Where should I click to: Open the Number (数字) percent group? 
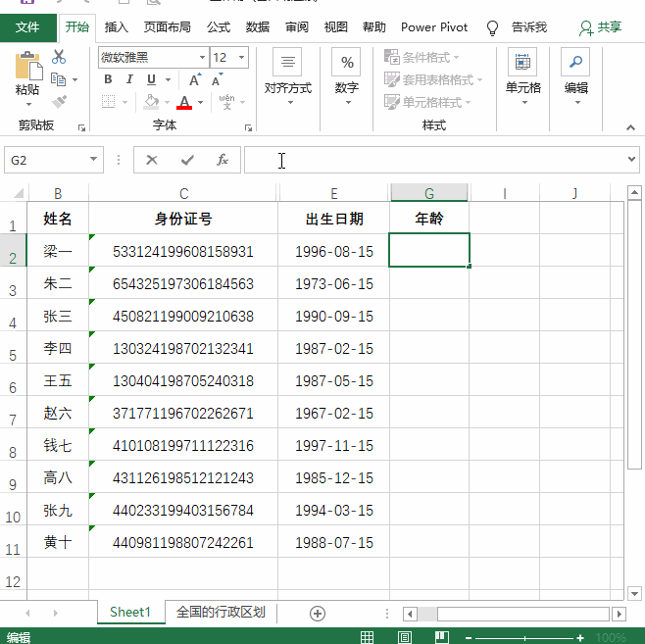(346, 76)
